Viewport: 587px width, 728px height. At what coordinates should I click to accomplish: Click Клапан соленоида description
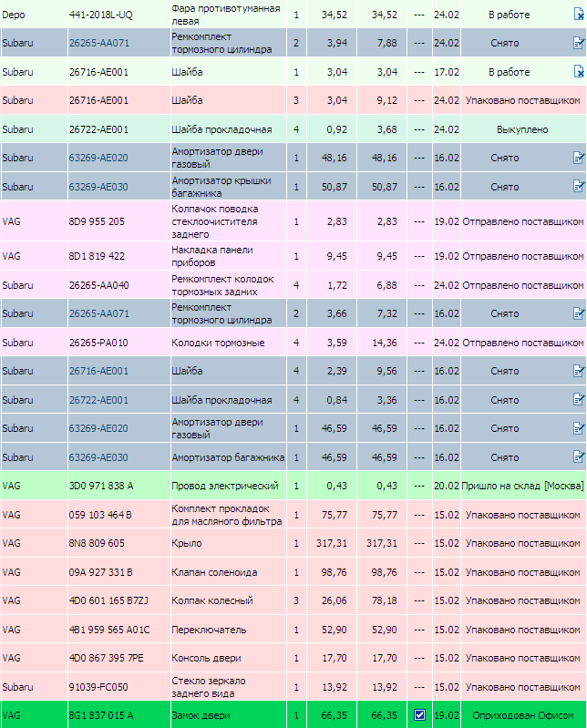click(x=214, y=572)
